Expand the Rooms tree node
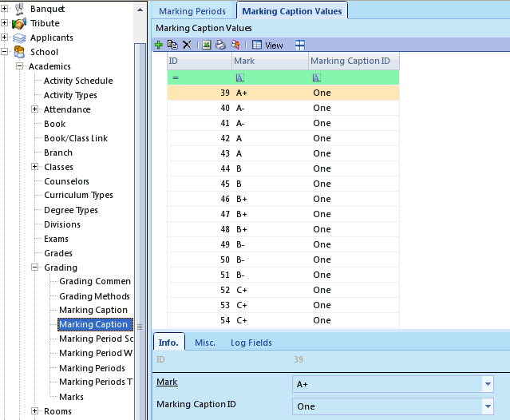510x420 pixels. pos(35,411)
